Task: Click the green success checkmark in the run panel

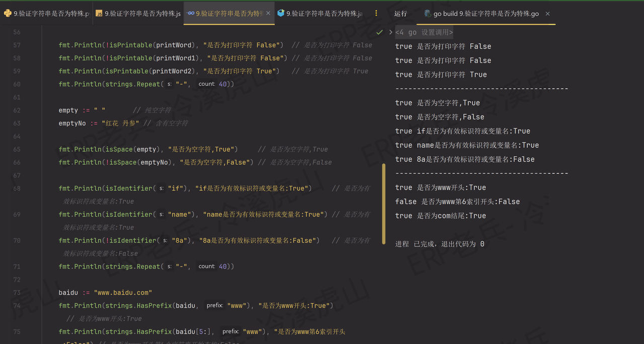Action: [x=379, y=32]
